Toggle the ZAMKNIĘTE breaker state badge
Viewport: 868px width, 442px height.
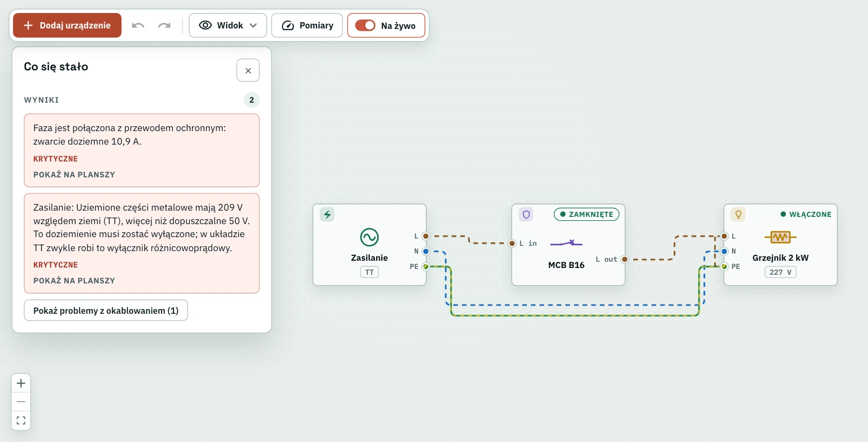pyautogui.click(x=586, y=214)
